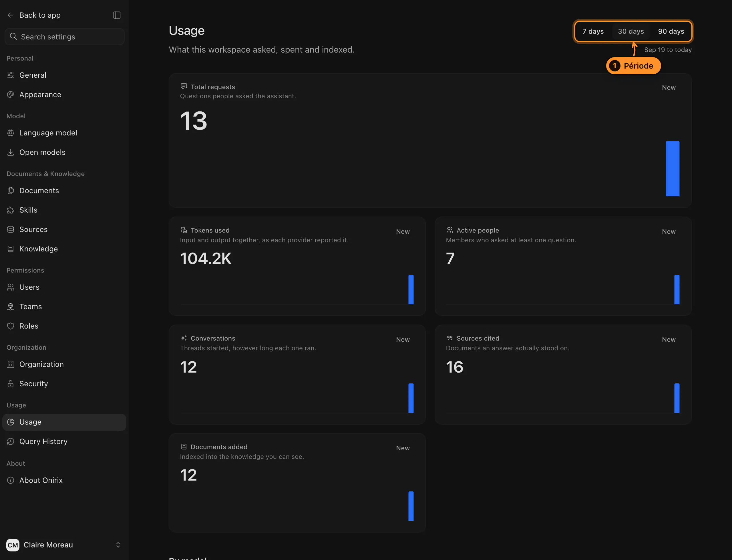Click the Users people icon in sidebar
The image size is (732, 560).
pos(11,287)
